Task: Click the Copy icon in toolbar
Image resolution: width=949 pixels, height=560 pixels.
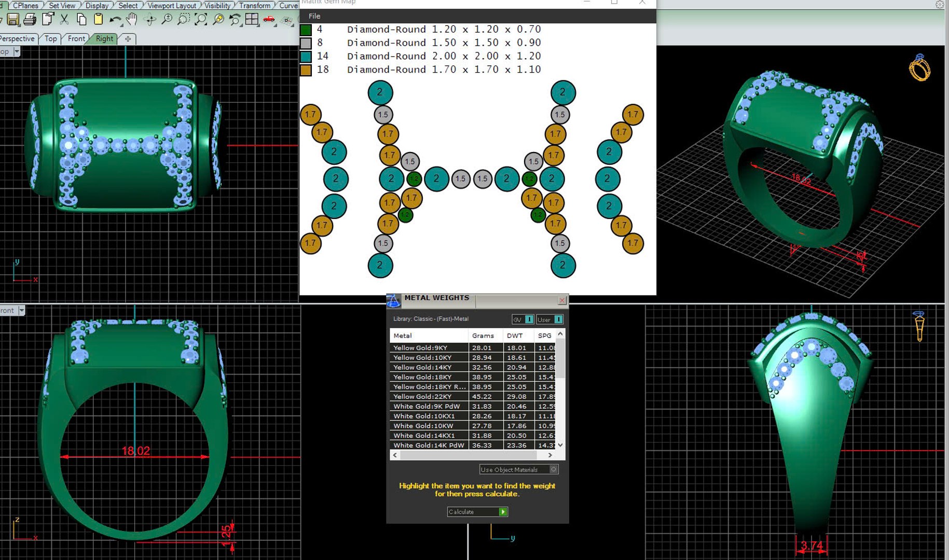Action: 81,20
